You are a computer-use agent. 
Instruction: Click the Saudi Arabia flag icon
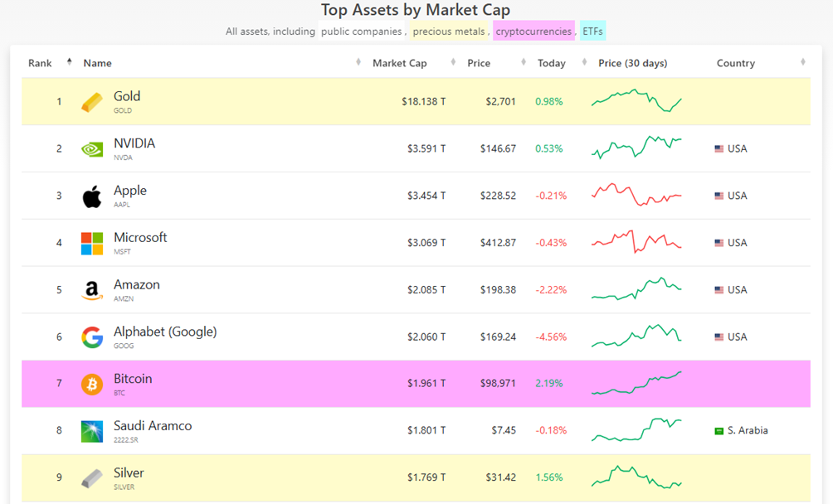coord(719,431)
